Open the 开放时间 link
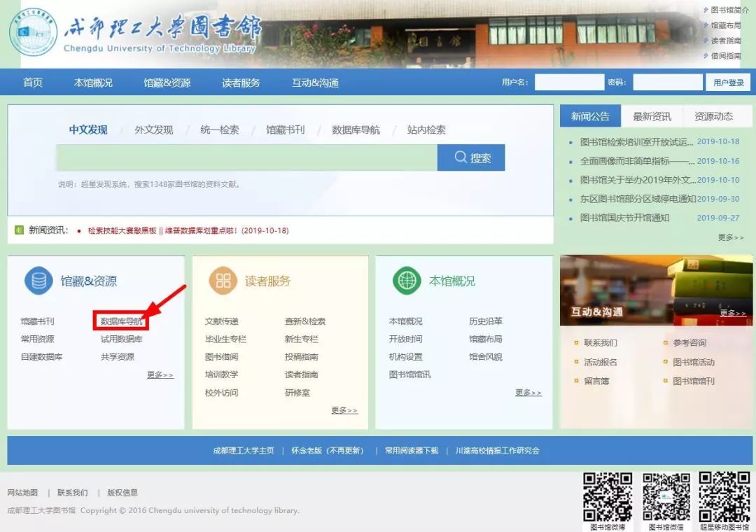The width and height of the screenshot is (756, 532). pos(405,339)
